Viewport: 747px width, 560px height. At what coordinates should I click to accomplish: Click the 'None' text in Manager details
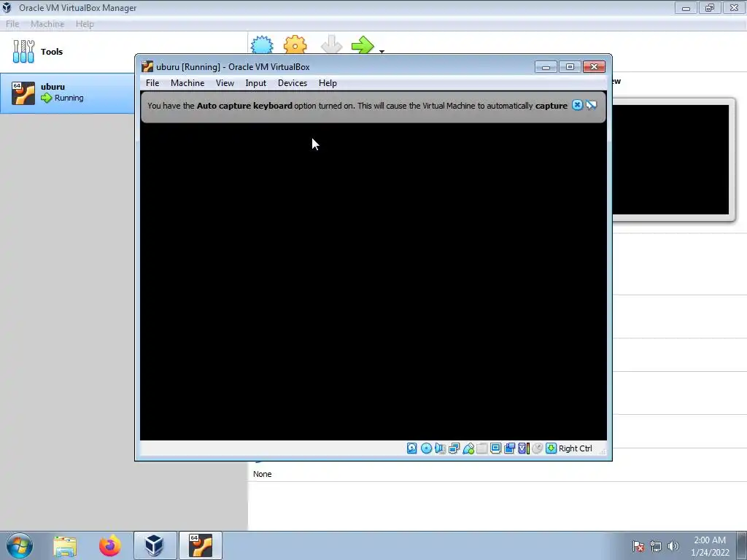click(x=263, y=474)
